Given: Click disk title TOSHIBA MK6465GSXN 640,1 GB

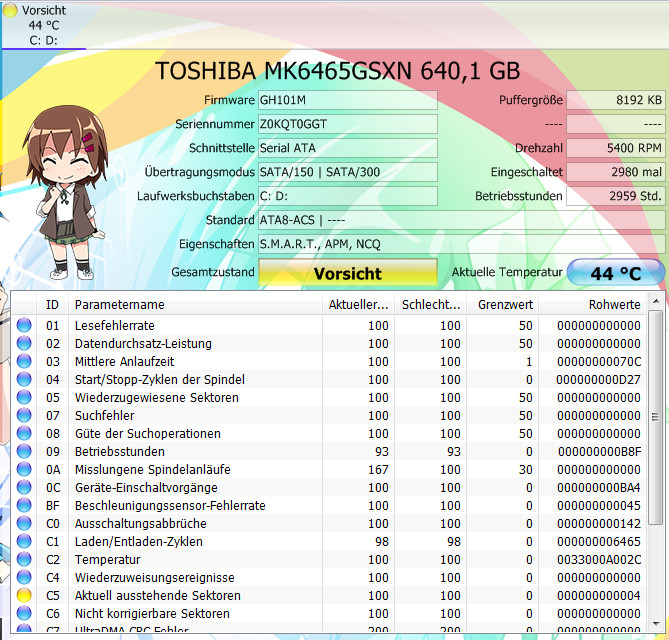Looking at the screenshot, I should [x=337, y=70].
